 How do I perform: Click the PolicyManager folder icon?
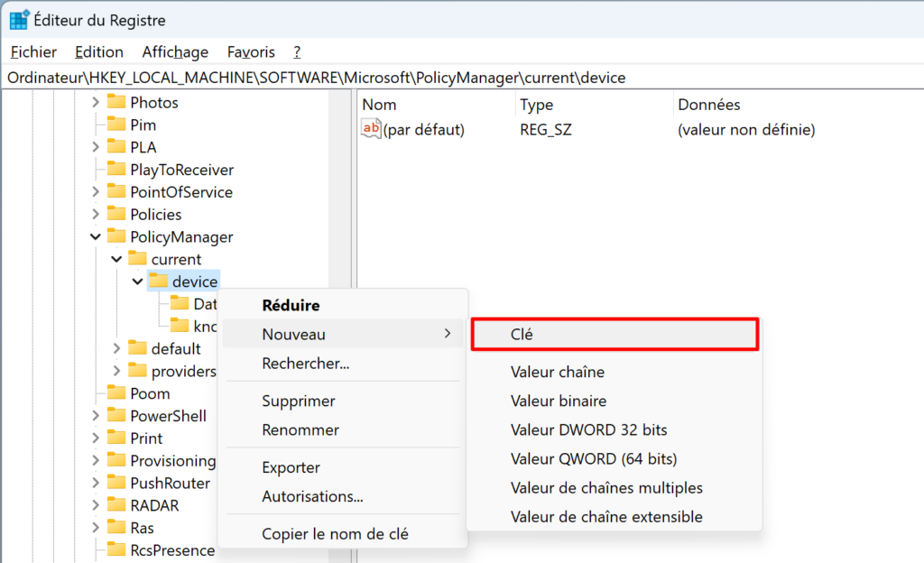(x=116, y=236)
